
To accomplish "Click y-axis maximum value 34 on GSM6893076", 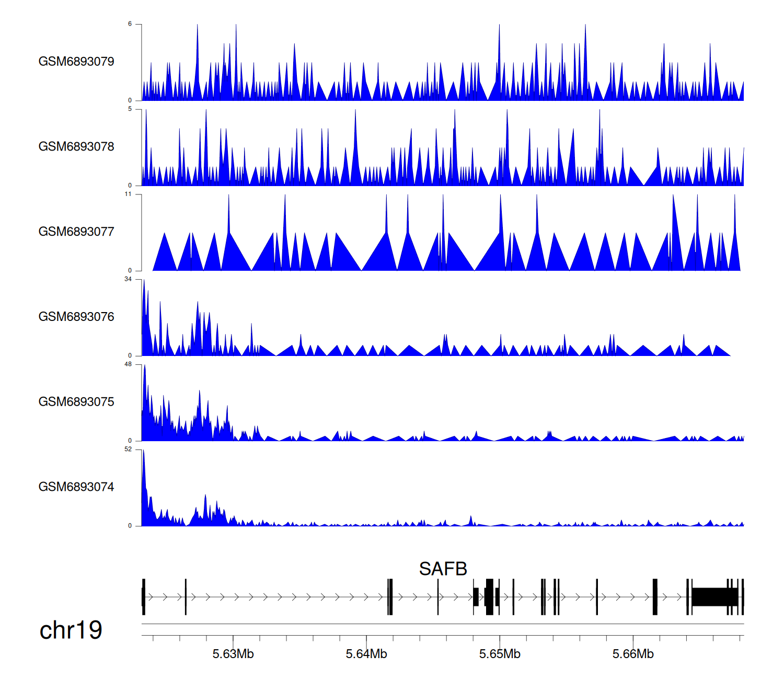I will pos(128,279).
